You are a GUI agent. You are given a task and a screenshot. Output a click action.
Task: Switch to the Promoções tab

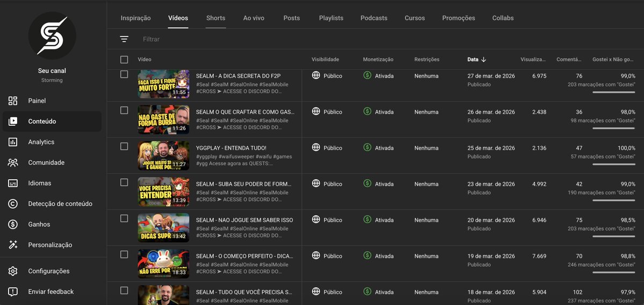point(459,18)
